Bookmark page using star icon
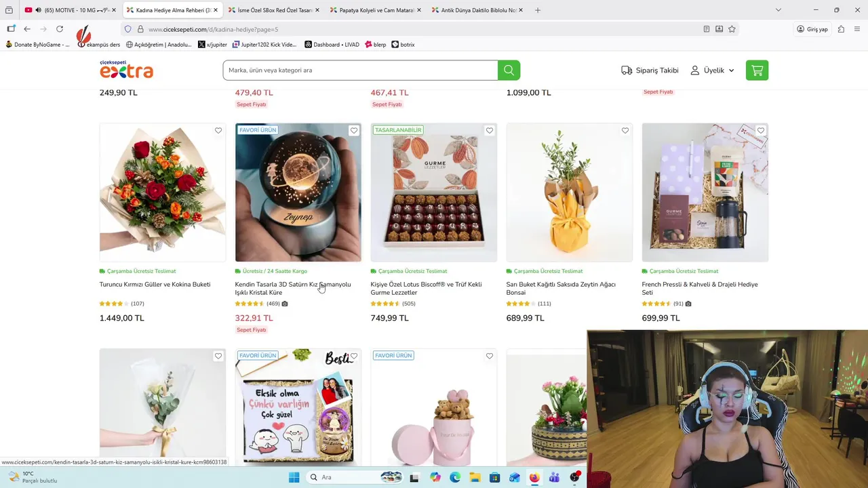The height and width of the screenshot is (488, 868). coord(732,29)
